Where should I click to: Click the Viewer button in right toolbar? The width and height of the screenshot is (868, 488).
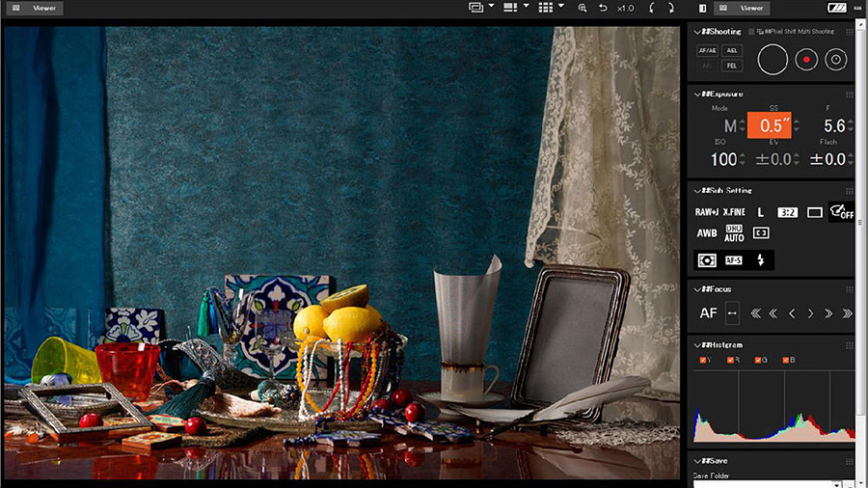tap(743, 8)
